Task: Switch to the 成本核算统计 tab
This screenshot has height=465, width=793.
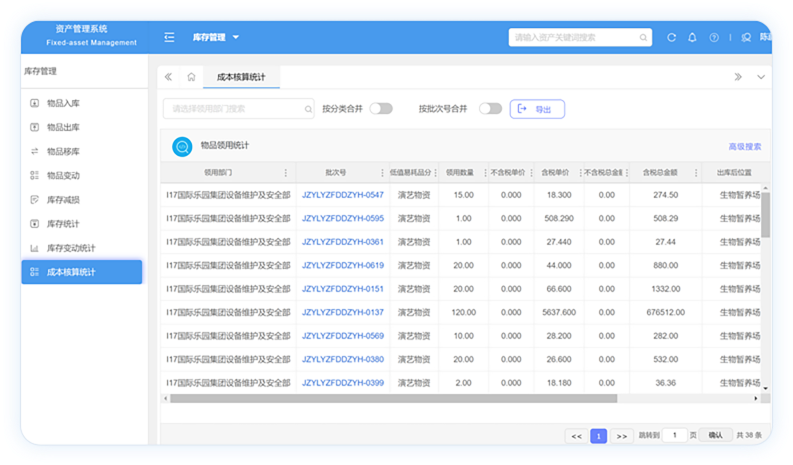Action: pyautogui.click(x=241, y=77)
